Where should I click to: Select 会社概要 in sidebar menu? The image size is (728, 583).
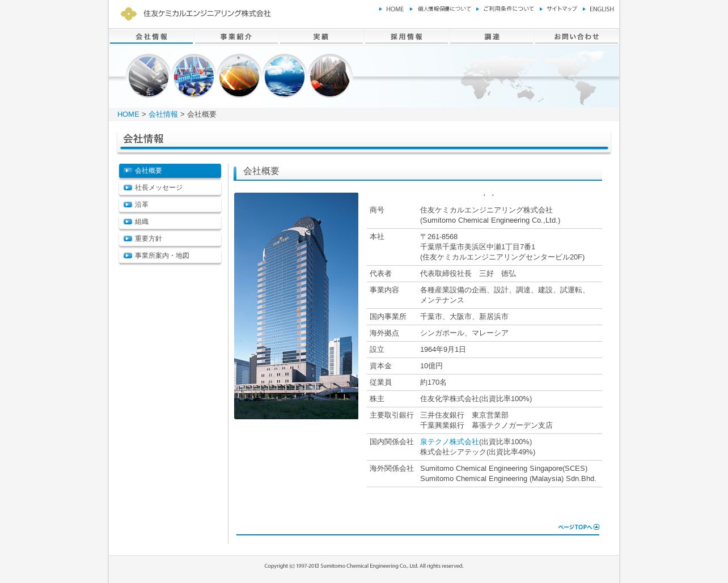pos(170,171)
